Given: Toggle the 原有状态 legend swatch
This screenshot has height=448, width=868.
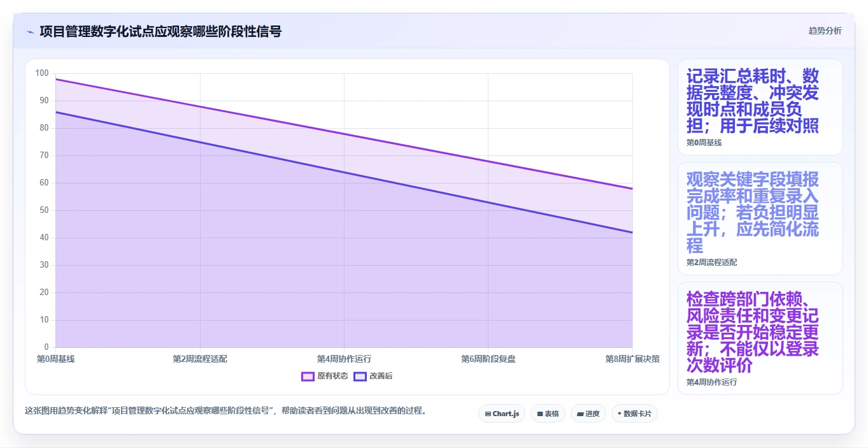Looking at the screenshot, I should pos(308,376).
